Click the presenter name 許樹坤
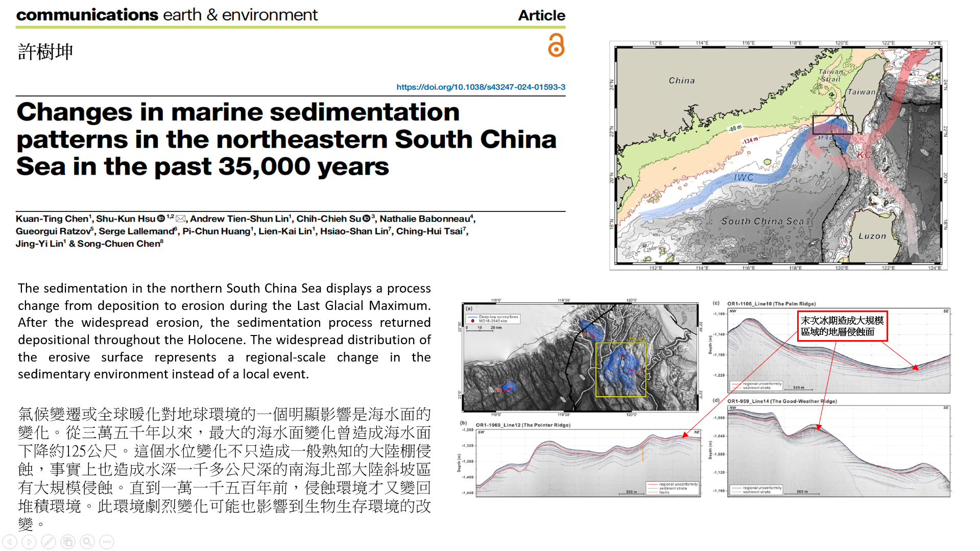 (x=45, y=52)
